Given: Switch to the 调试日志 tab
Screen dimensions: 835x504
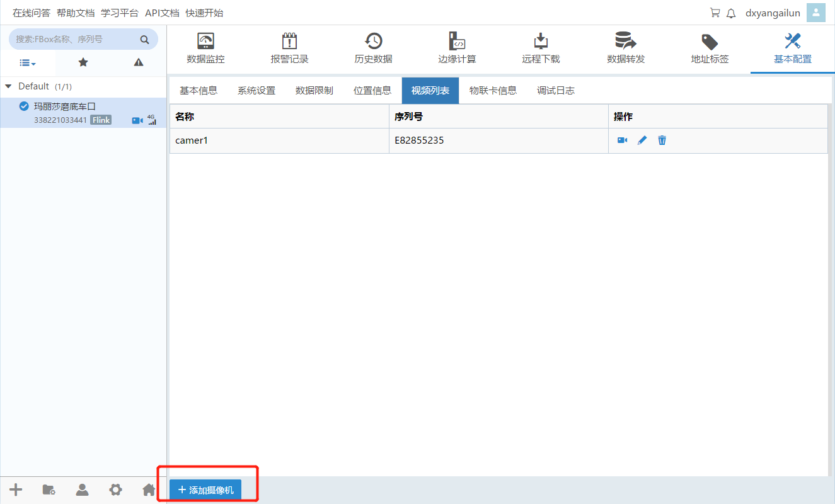Looking at the screenshot, I should point(556,90).
